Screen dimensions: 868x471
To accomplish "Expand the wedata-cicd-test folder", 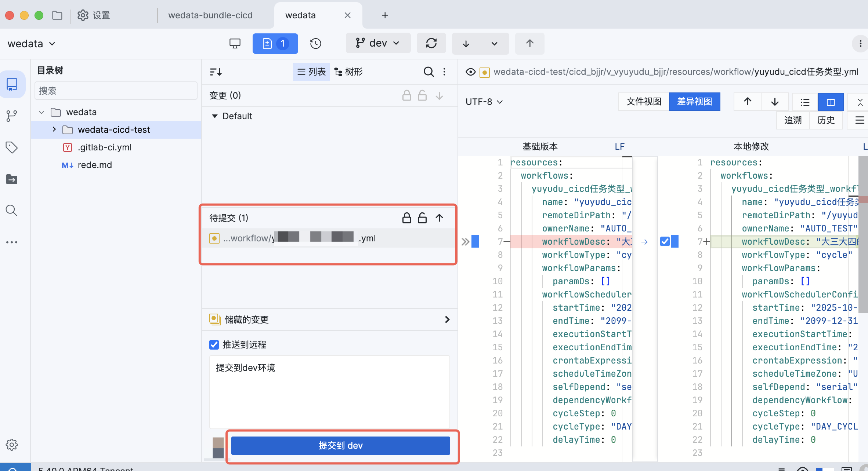I will pos(54,129).
